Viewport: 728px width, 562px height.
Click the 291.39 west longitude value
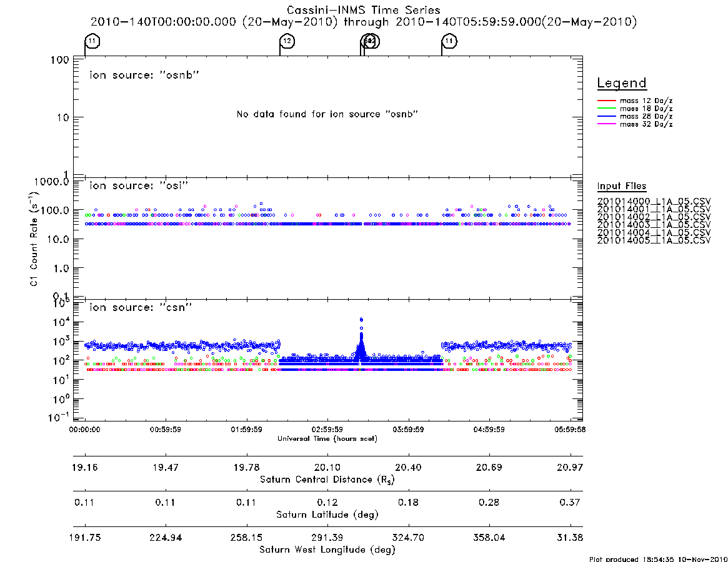point(327,538)
